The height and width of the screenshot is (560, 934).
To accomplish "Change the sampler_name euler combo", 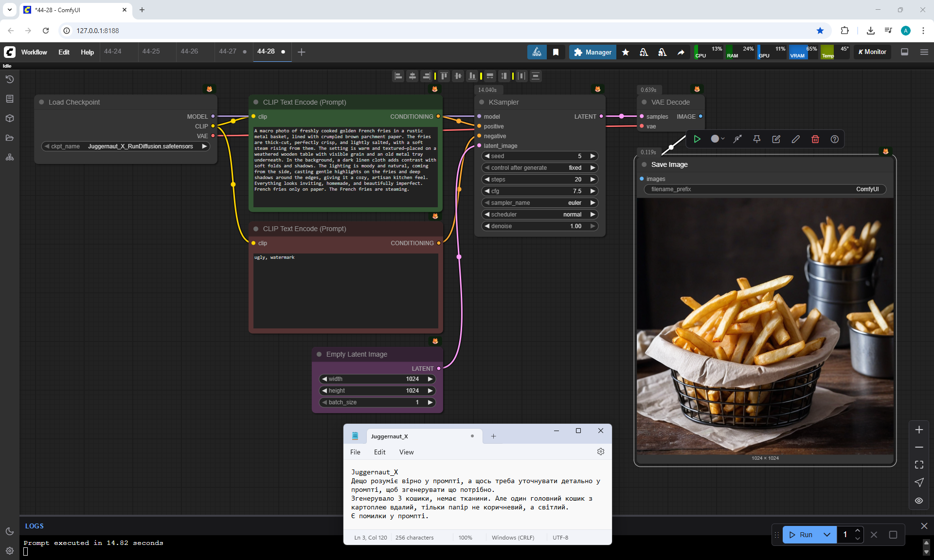I will (x=540, y=203).
